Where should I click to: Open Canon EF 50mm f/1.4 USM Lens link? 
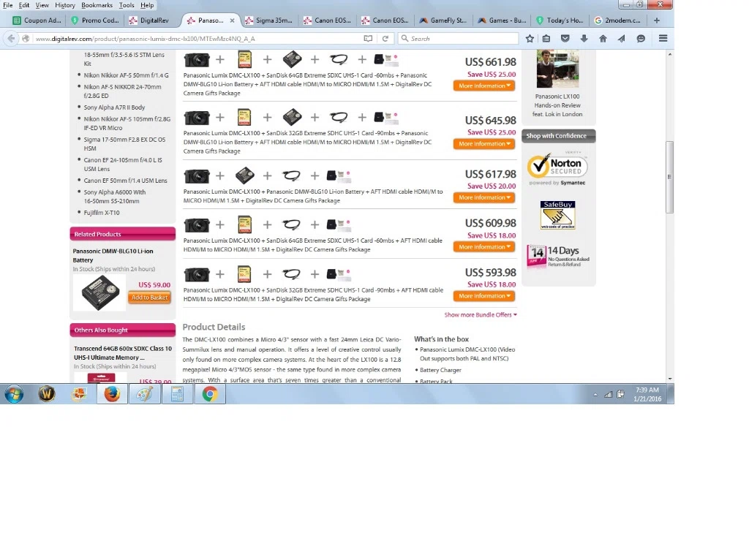(125, 181)
